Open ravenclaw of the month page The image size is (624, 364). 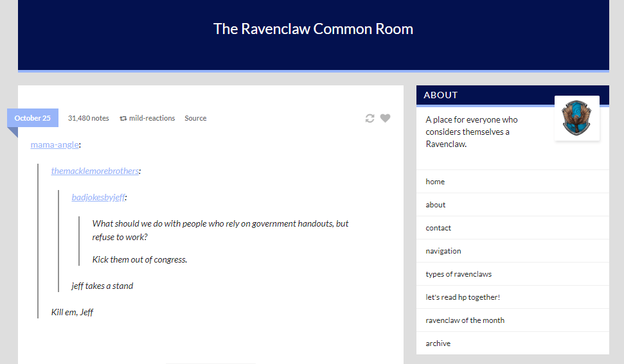[x=513, y=320]
